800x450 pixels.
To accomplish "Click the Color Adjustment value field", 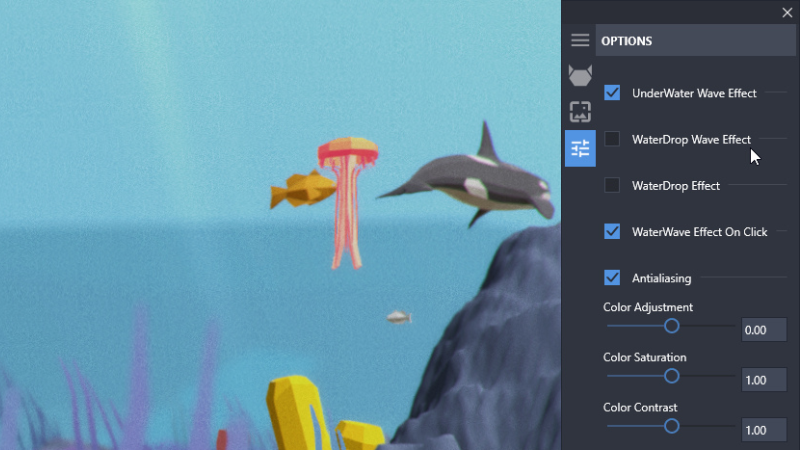I will (x=763, y=330).
